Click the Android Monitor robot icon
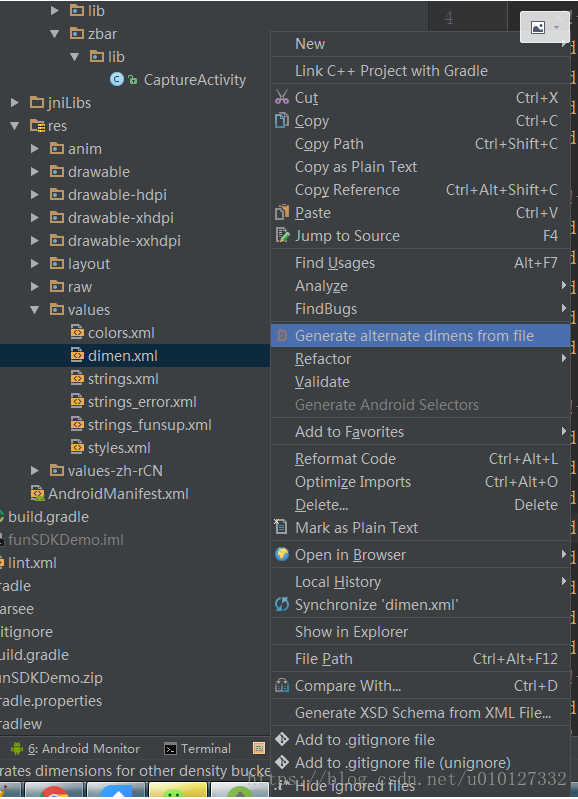578x799 pixels. click(x=17, y=748)
